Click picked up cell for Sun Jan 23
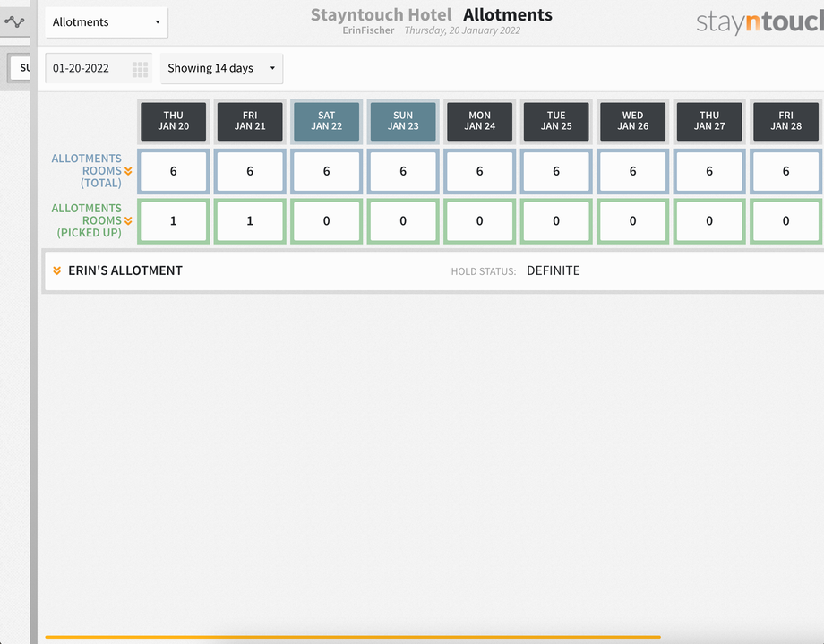824x644 pixels. tap(403, 221)
